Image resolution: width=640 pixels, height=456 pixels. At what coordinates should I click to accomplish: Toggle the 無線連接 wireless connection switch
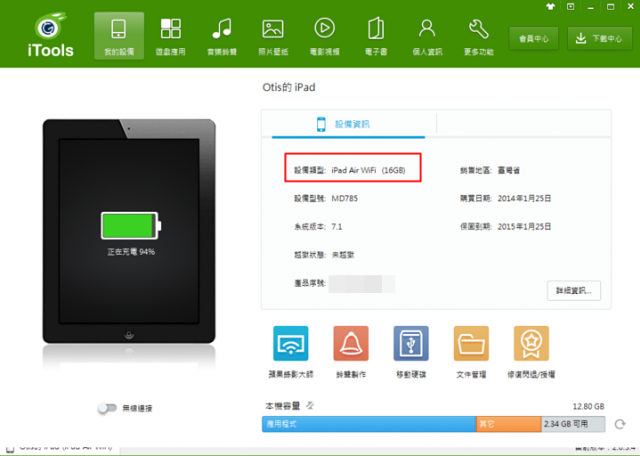[x=107, y=408]
